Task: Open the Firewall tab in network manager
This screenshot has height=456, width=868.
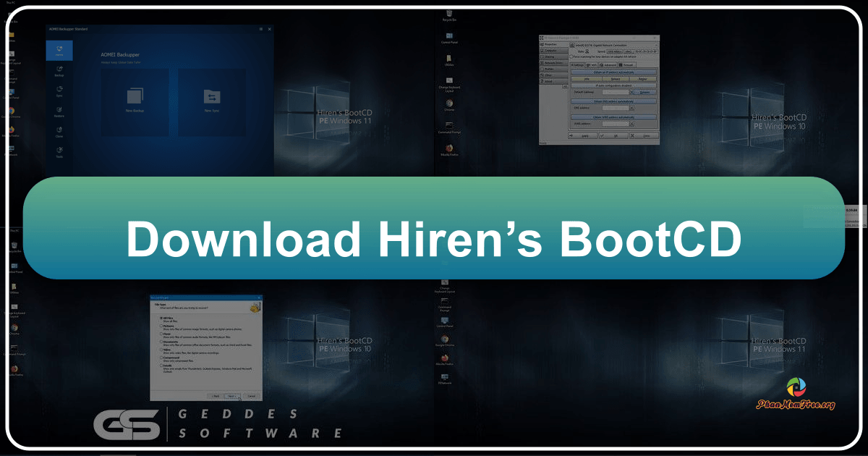Action: 626,65
